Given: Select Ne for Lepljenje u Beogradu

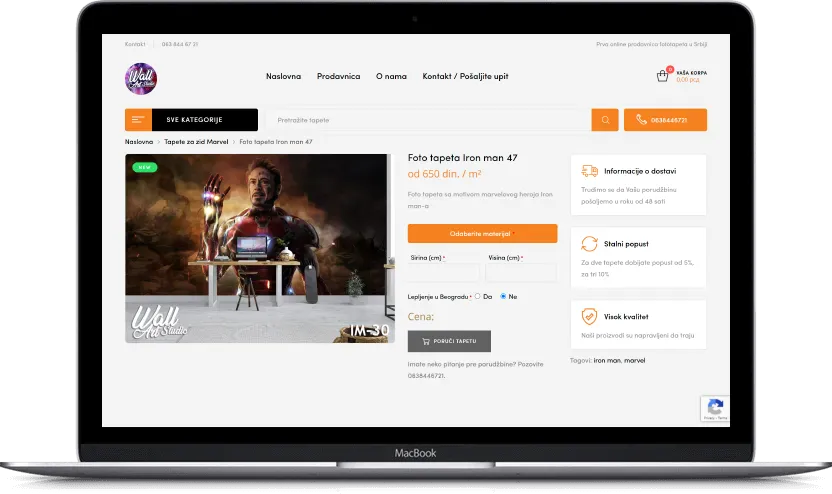Looking at the screenshot, I should pos(503,296).
